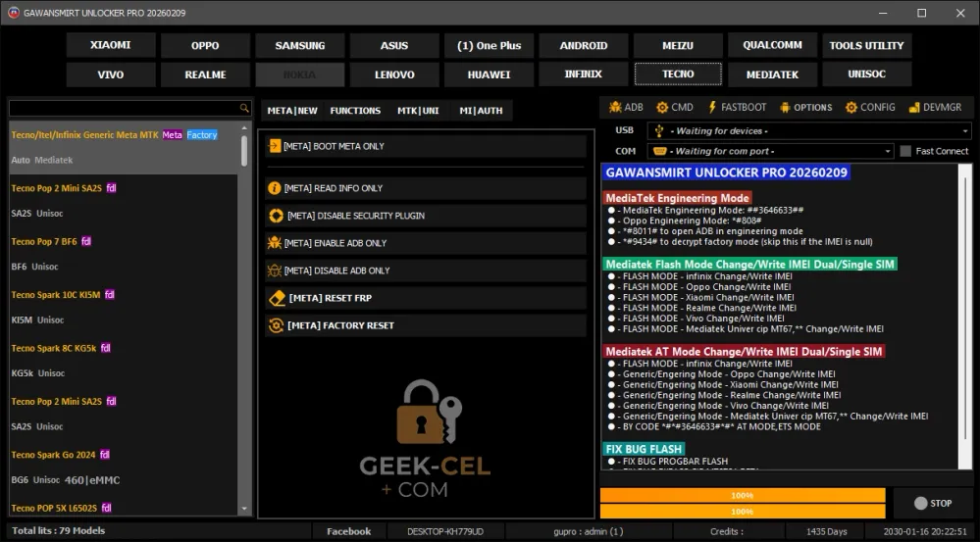Viewport: 980px width, 542px height.
Task: Switch to the MTK|UNI tab
Action: tap(418, 111)
